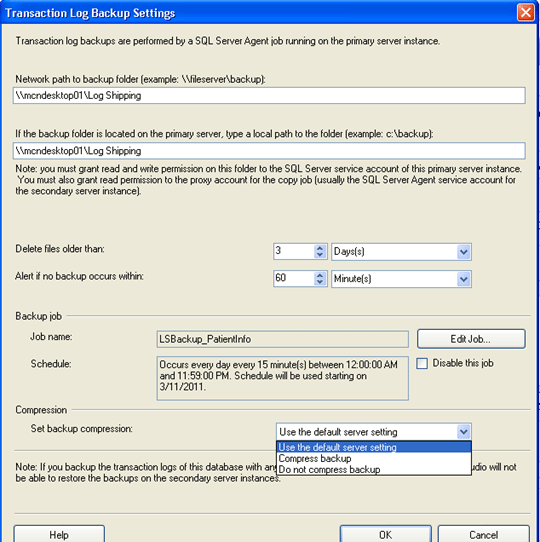Viewport: 540px width, 542px height.
Task: Click the Cancel button
Action: 483,534
